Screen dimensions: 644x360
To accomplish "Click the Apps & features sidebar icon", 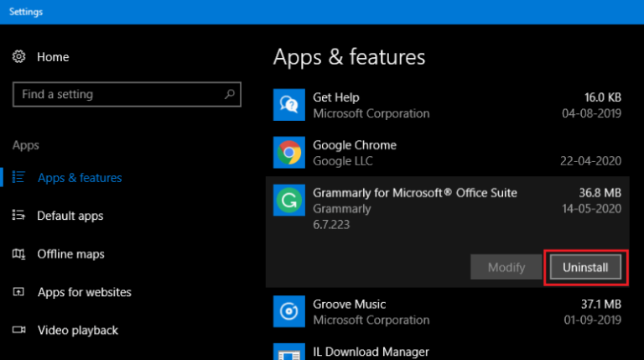I will tap(19, 178).
